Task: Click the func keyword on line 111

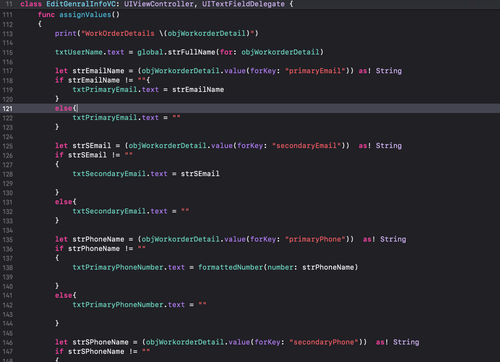Action: coord(46,15)
